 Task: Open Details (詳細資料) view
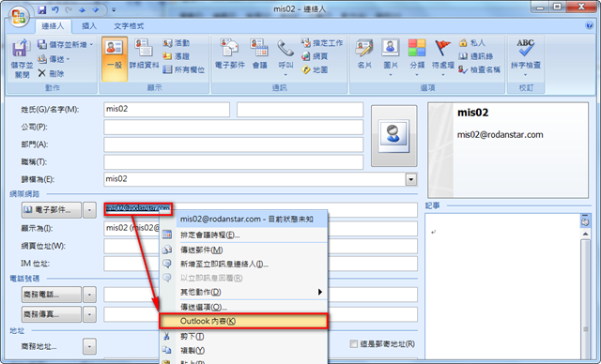point(144,54)
